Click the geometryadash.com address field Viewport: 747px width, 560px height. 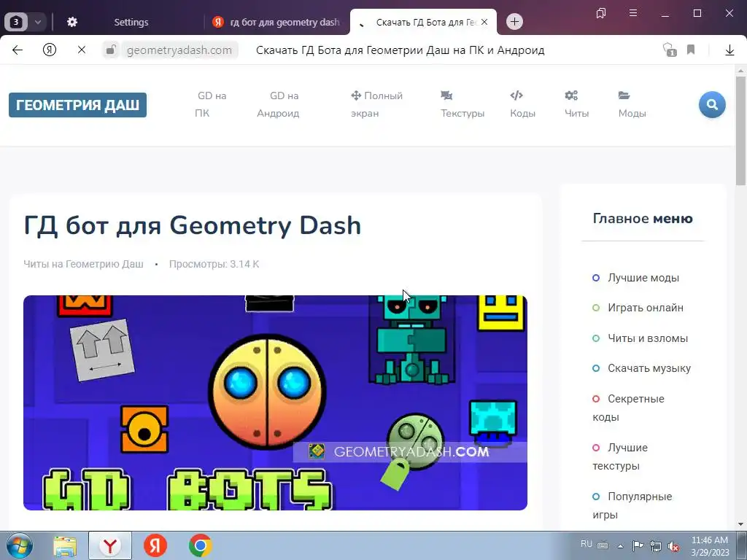click(x=179, y=50)
